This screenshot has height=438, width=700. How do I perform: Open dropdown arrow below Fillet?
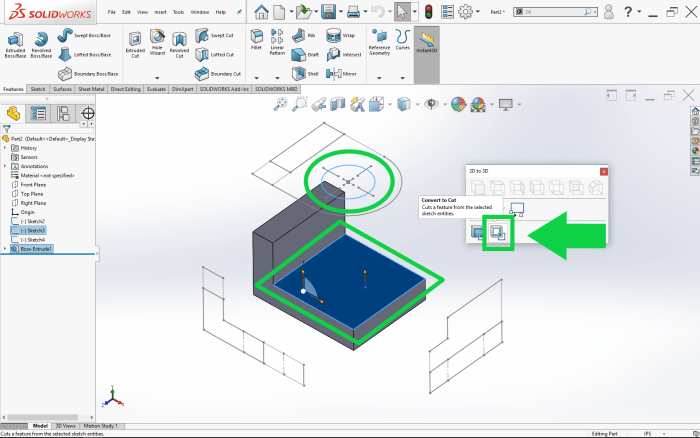tap(256, 78)
